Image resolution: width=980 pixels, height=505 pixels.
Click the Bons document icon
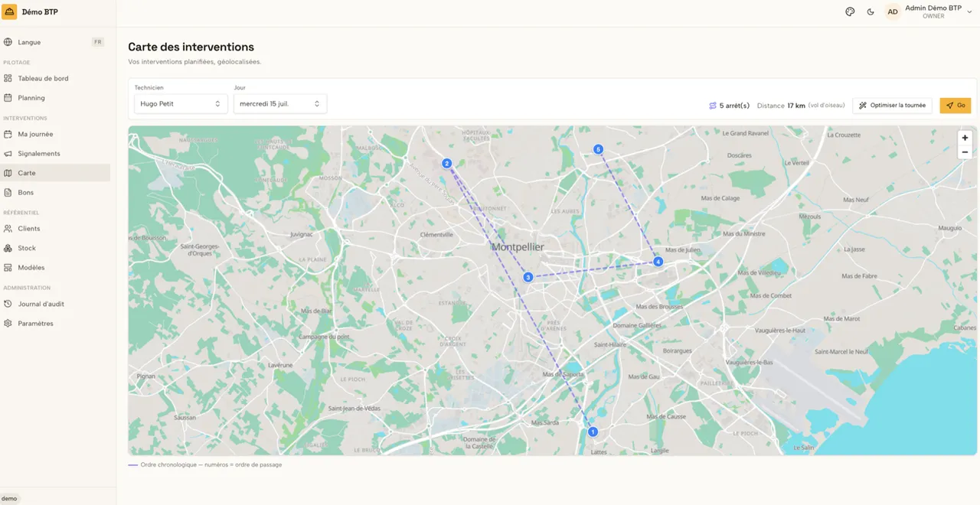pyautogui.click(x=8, y=193)
